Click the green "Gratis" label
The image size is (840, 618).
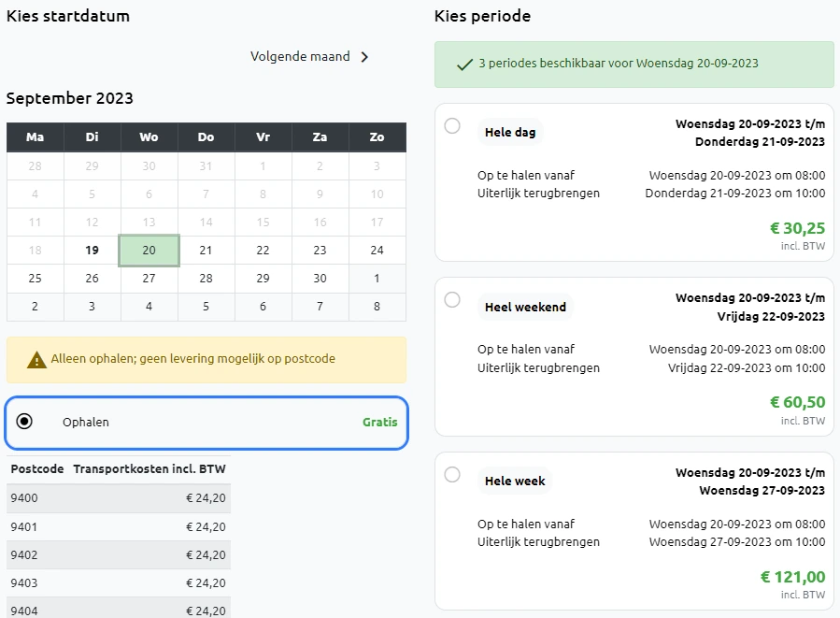pos(379,422)
